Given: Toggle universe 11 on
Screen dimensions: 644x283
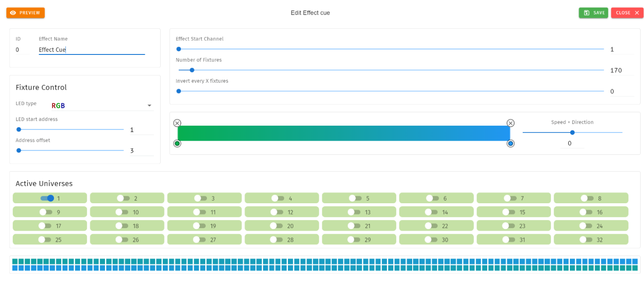Looking at the screenshot, I should coord(200,212).
